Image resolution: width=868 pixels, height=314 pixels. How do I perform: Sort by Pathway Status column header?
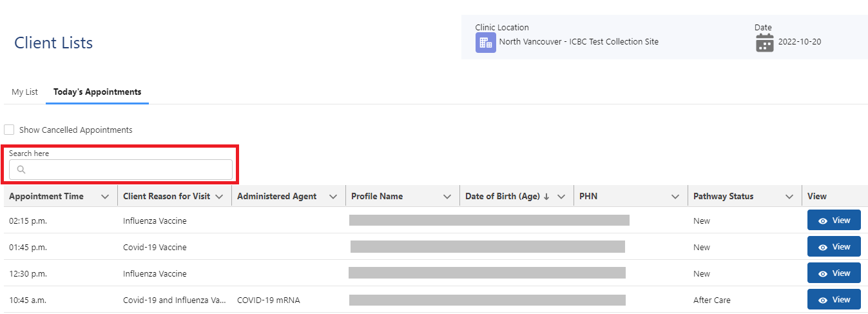coord(724,197)
